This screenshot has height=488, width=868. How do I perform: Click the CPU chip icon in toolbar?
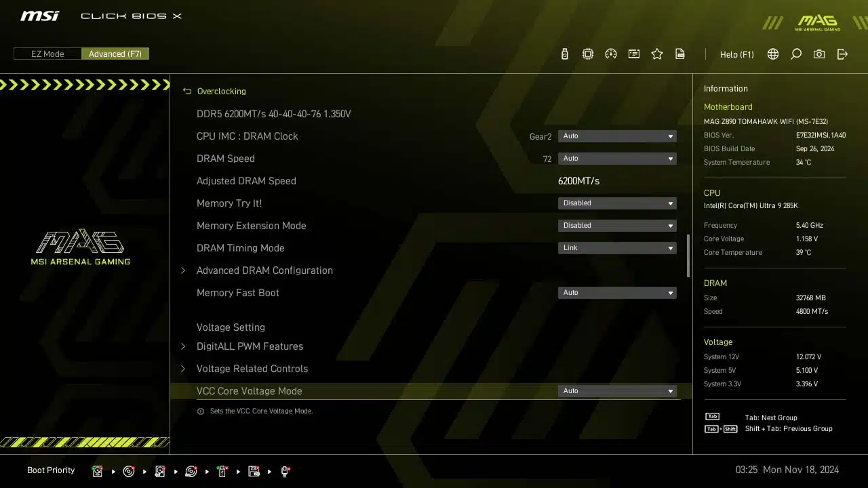(588, 54)
